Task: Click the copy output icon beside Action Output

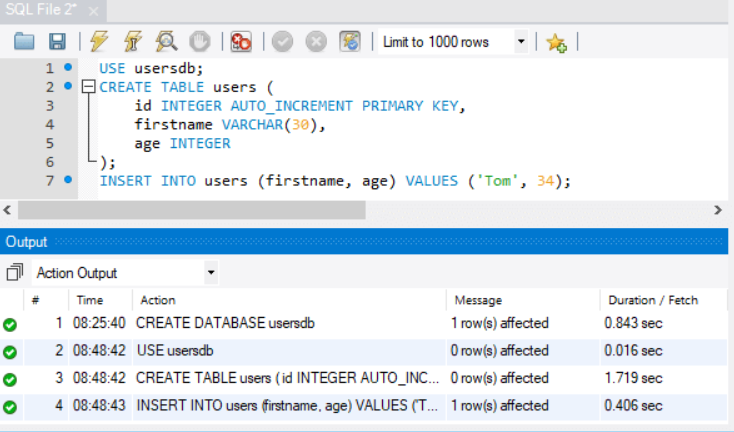Action: tap(15, 272)
